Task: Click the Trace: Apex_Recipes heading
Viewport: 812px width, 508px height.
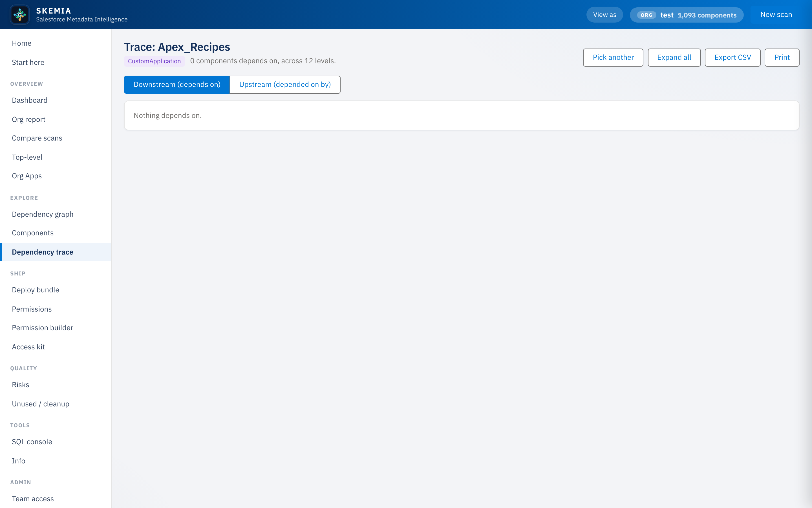Action: pyautogui.click(x=177, y=47)
